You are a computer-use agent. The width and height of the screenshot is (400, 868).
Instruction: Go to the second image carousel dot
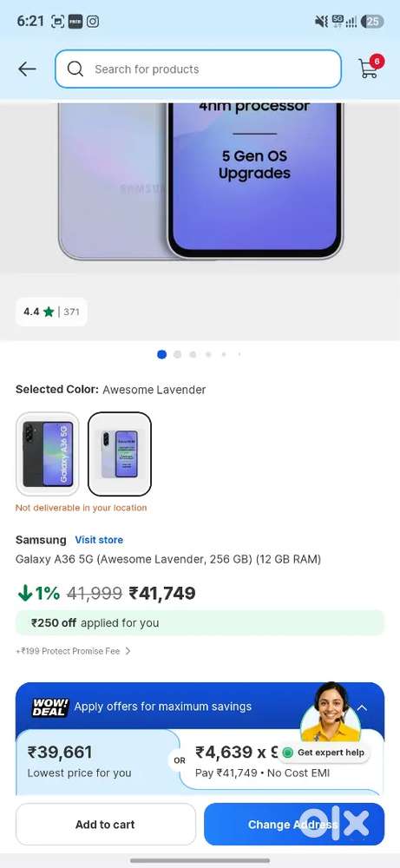178,354
